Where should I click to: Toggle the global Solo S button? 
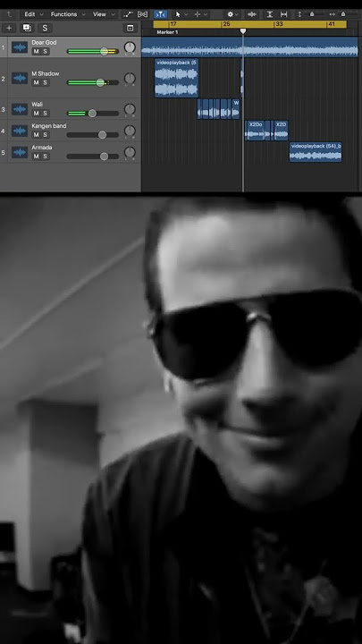(x=46, y=28)
